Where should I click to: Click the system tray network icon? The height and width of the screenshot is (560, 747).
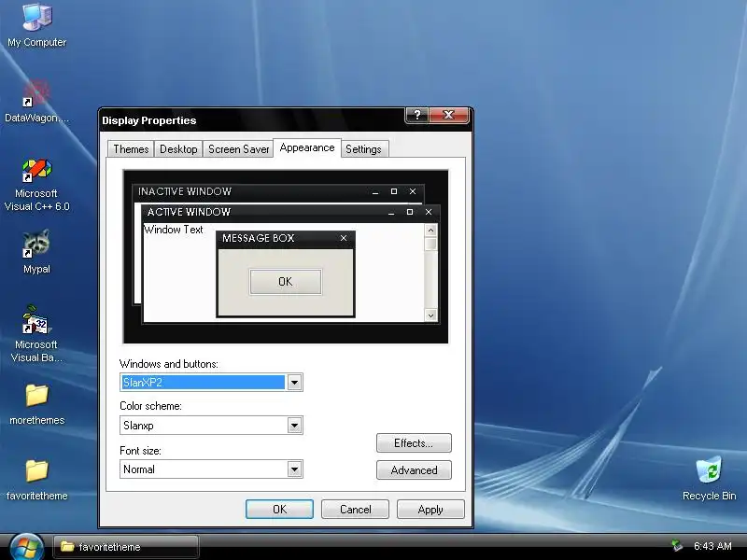tap(676, 546)
